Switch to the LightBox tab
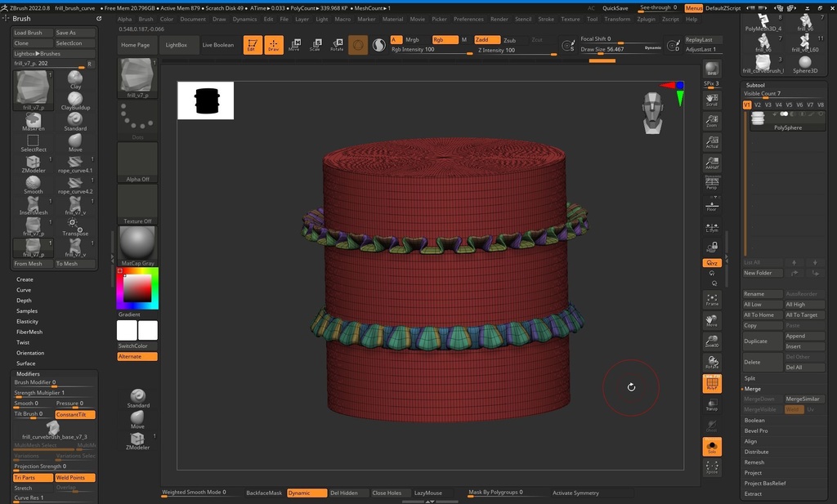 (176, 45)
